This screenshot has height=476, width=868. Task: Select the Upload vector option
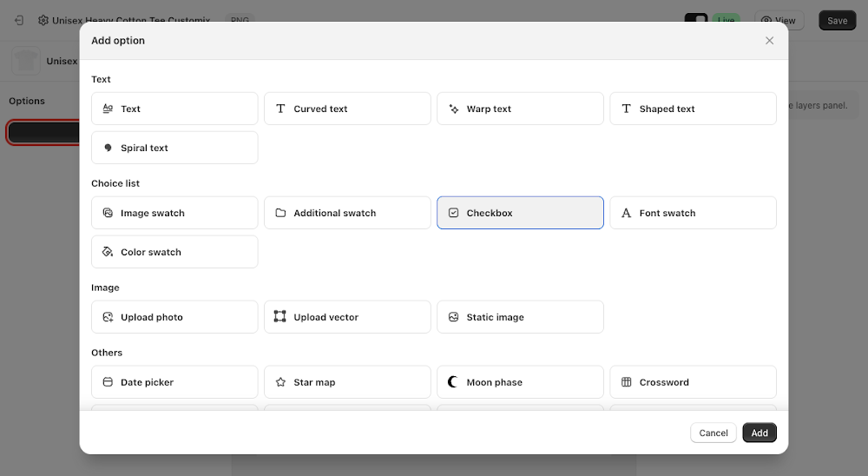click(347, 317)
